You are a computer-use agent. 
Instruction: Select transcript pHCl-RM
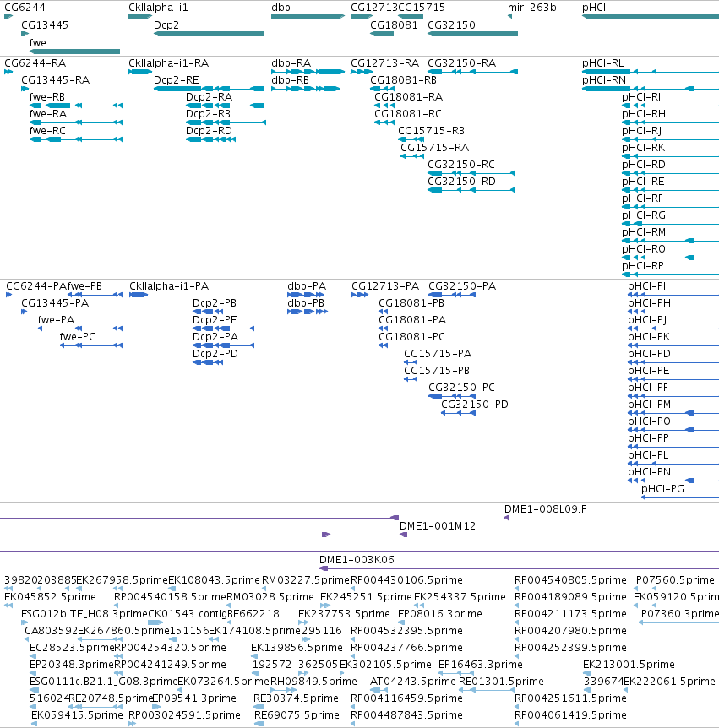tap(670, 241)
